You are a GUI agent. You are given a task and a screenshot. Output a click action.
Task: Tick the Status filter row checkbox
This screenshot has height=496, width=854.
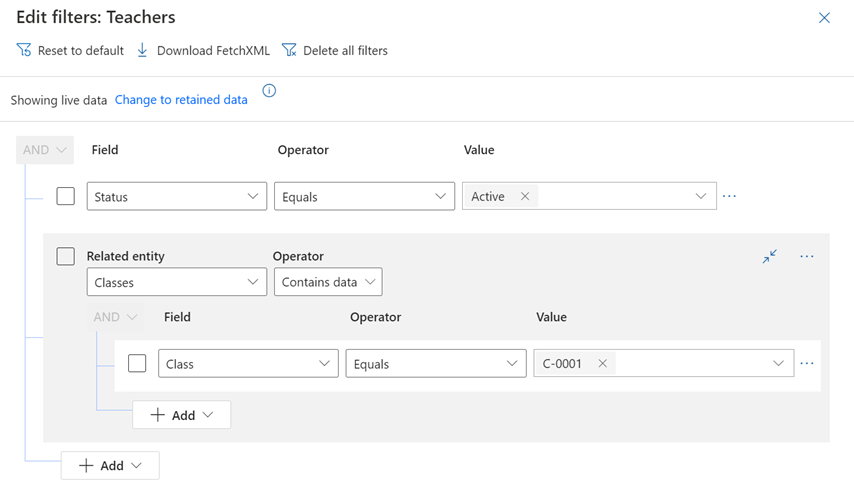pyautogui.click(x=66, y=197)
